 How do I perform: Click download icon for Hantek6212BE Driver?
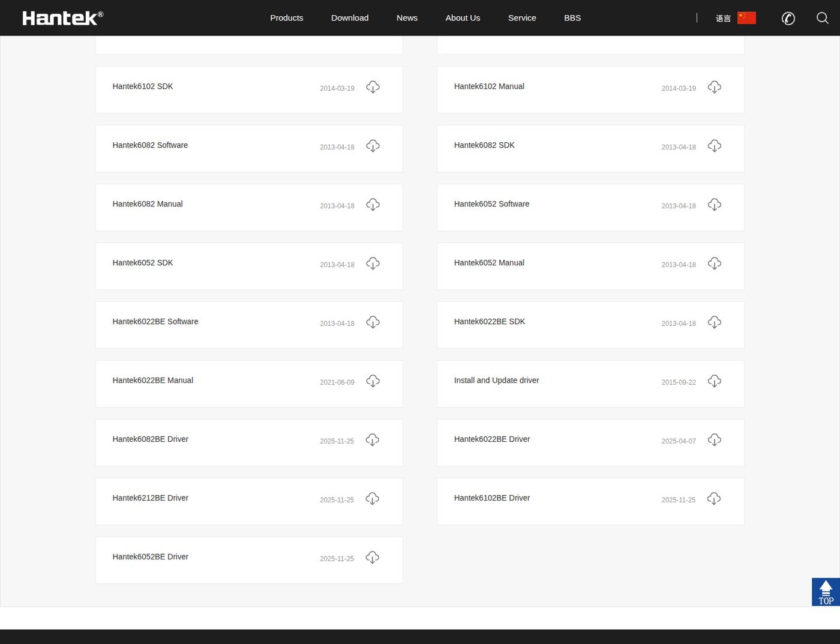[x=372, y=499]
